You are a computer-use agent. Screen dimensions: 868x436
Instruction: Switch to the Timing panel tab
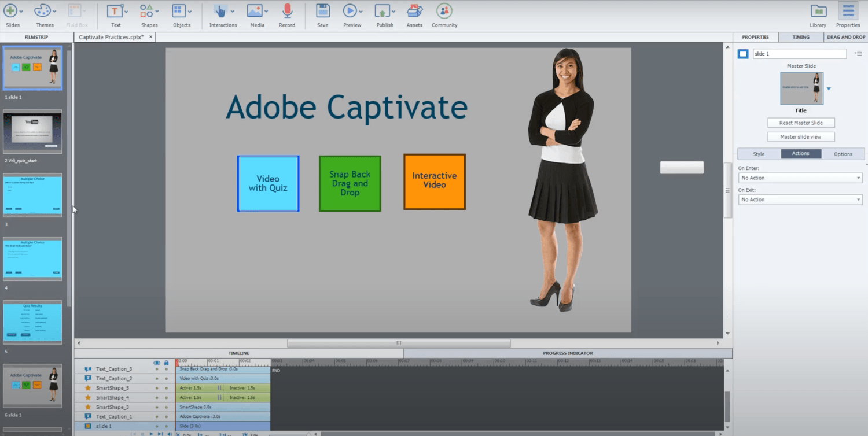(801, 37)
